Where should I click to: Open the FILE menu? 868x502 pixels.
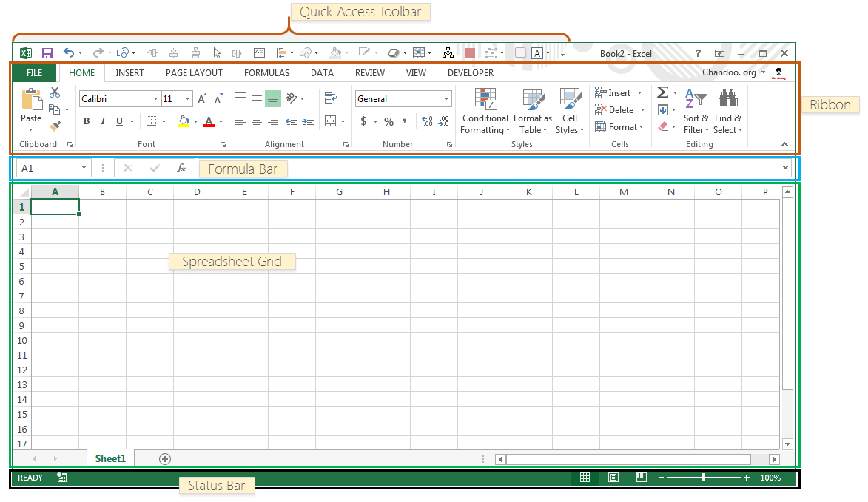pos(34,72)
